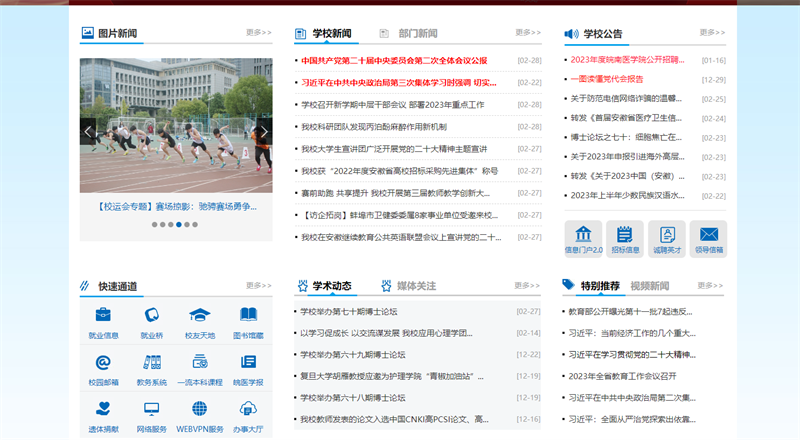800x440 pixels.
Task: Switch to the 媒体关注 tab
Action: pos(416,286)
